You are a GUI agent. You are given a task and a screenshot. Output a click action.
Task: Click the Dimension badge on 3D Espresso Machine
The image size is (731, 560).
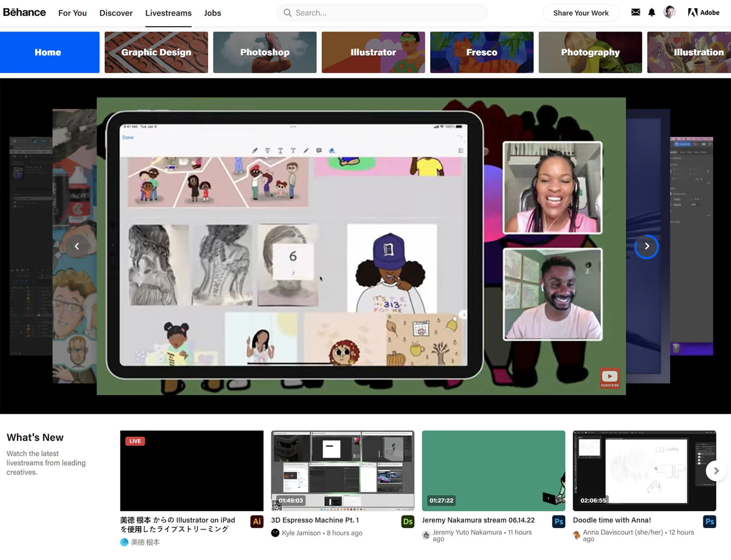coord(407,522)
